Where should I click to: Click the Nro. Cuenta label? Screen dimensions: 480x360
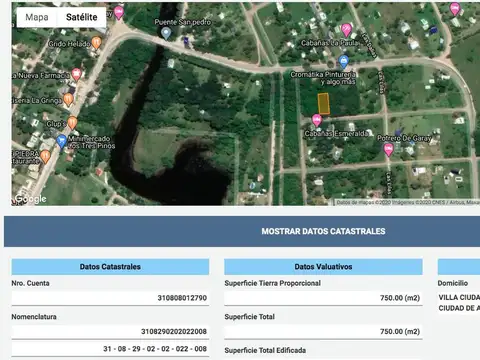point(30,283)
